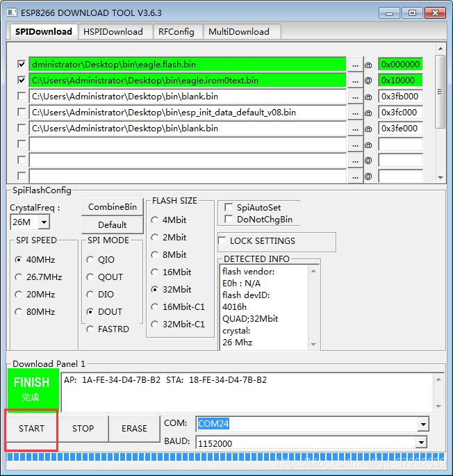Choose DIO SPI mode
The height and width of the screenshot is (476, 453).
point(90,294)
